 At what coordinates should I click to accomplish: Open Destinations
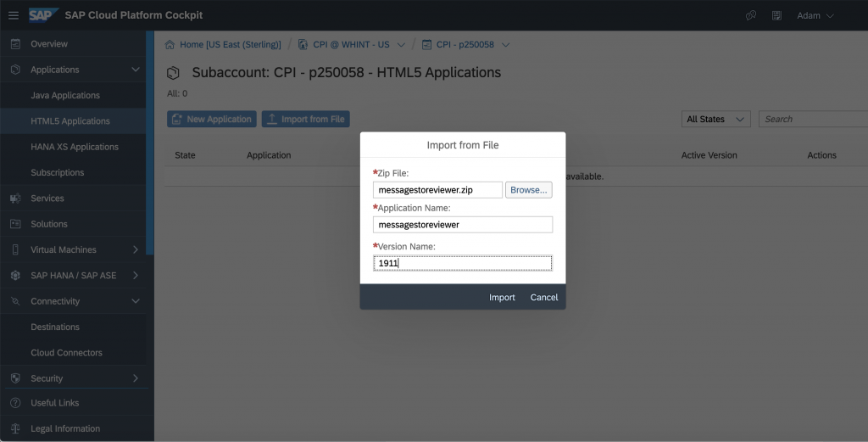coord(55,327)
